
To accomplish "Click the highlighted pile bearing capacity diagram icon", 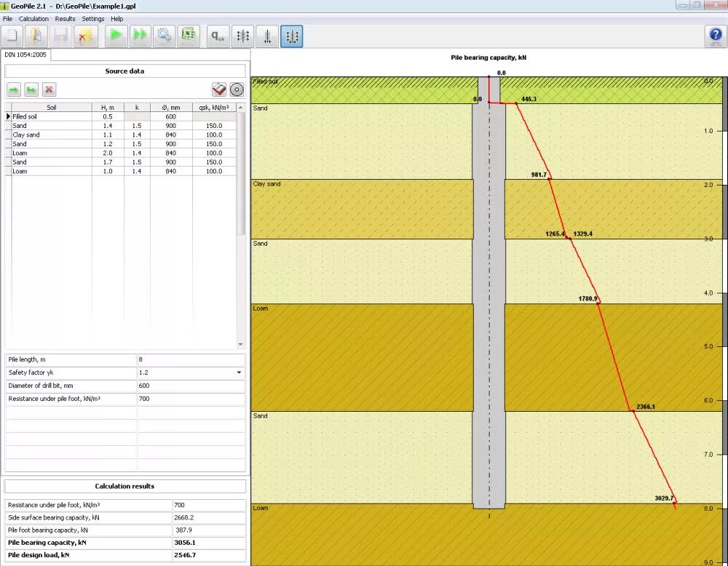I will click(x=292, y=36).
